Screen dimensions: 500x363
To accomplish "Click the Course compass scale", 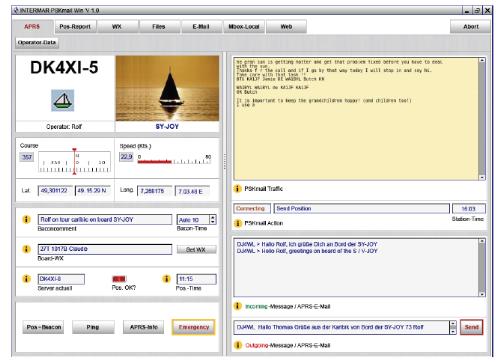I will point(74,162).
